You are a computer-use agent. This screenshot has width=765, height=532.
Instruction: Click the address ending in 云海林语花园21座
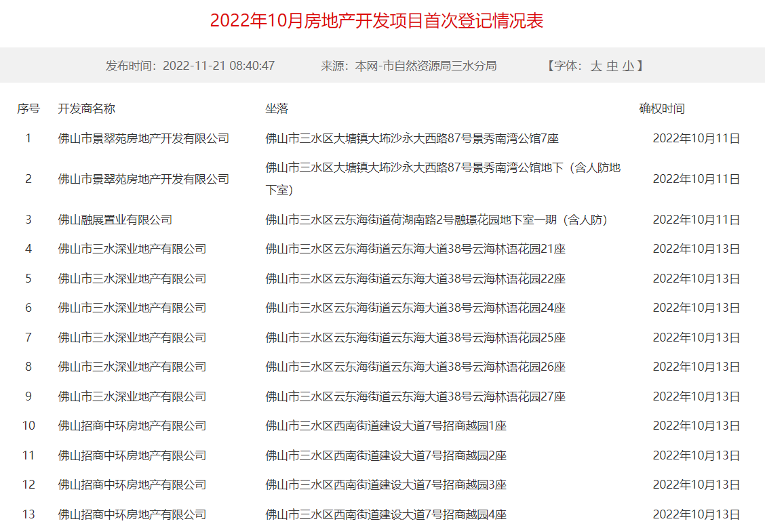[415, 249]
